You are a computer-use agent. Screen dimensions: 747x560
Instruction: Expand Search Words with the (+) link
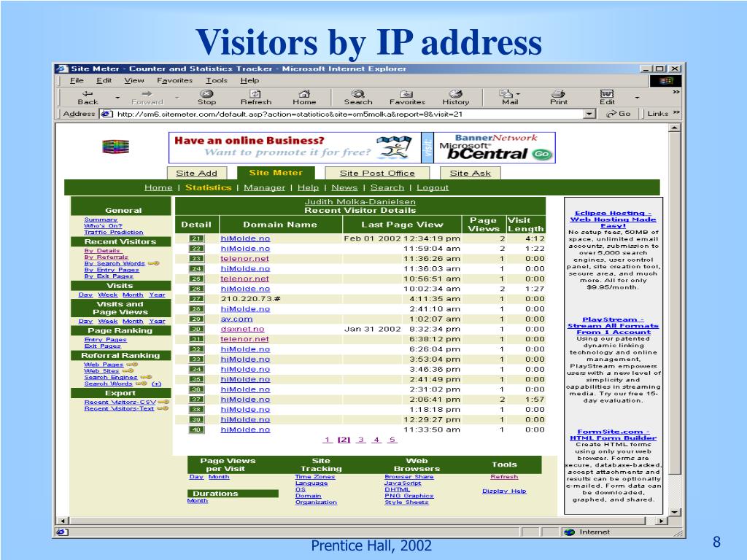(x=156, y=384)
